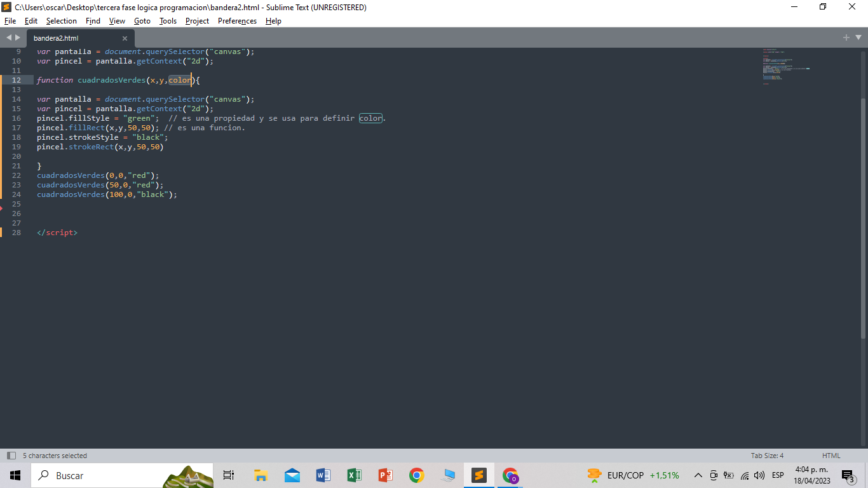Go to next tab with right arrow
868x488 pixels.
coord(18,37)
